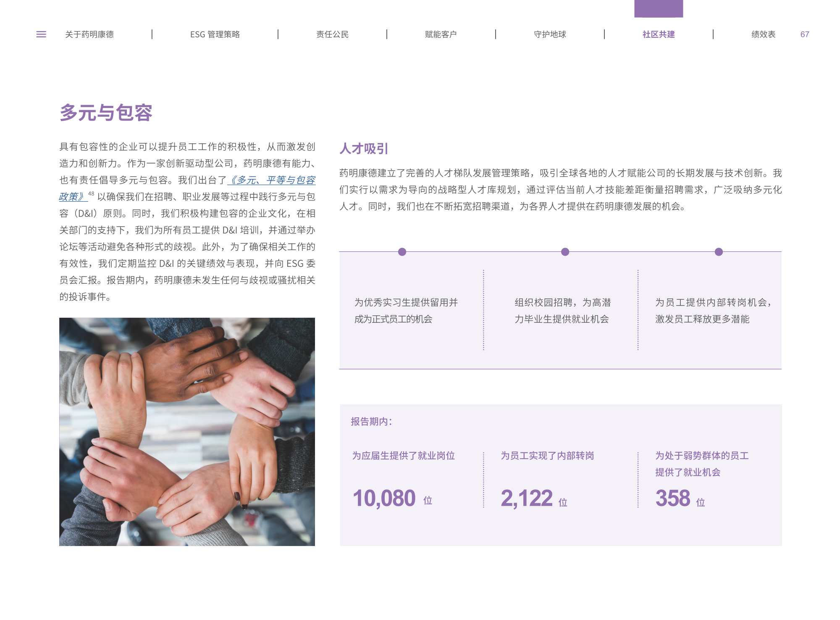Open the ESG 管理策略 tab
Screen dimensions: 840x620
(x=215, y=34)
